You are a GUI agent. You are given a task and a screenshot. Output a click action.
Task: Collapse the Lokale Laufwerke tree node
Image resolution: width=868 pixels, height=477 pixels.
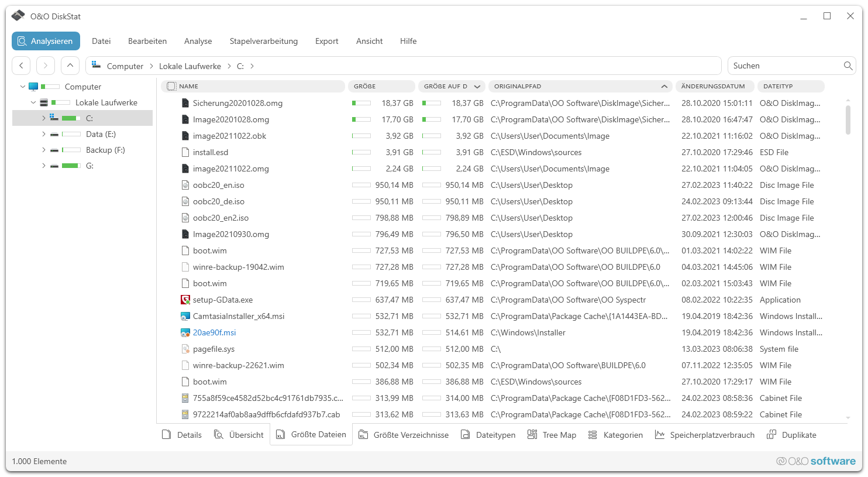[33, 102]
